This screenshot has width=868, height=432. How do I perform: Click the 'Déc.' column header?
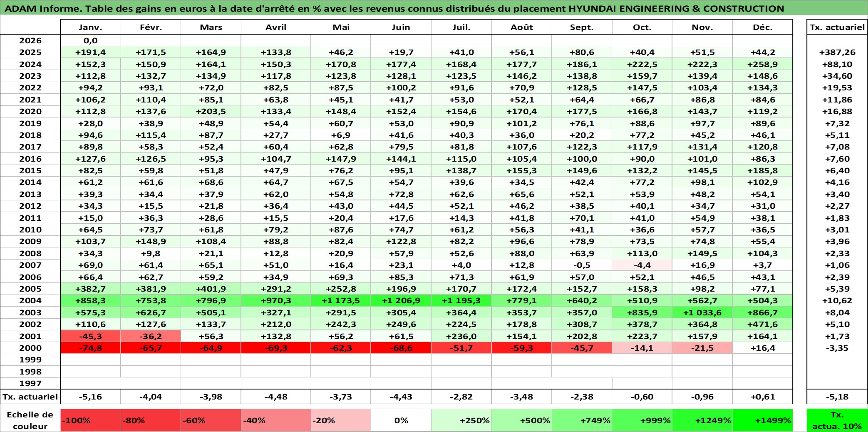click(763, 27)
